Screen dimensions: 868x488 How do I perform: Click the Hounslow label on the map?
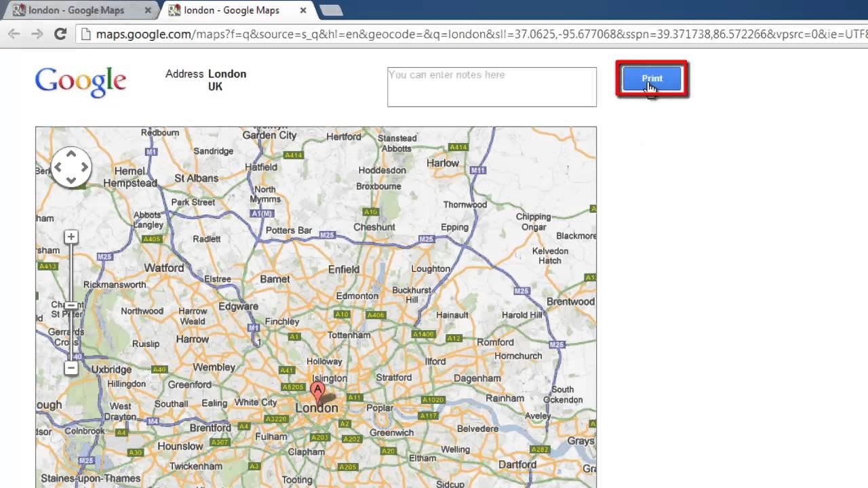pos(180,446)
